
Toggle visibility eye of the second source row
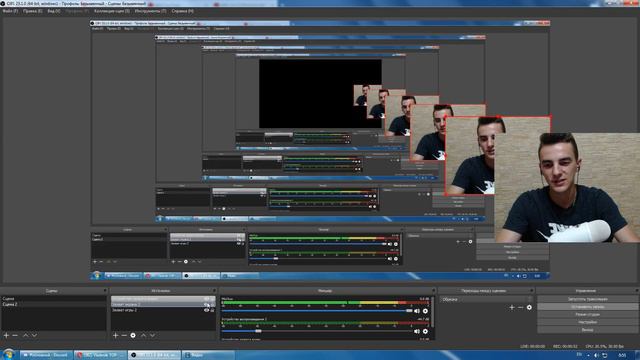[207, 304]
